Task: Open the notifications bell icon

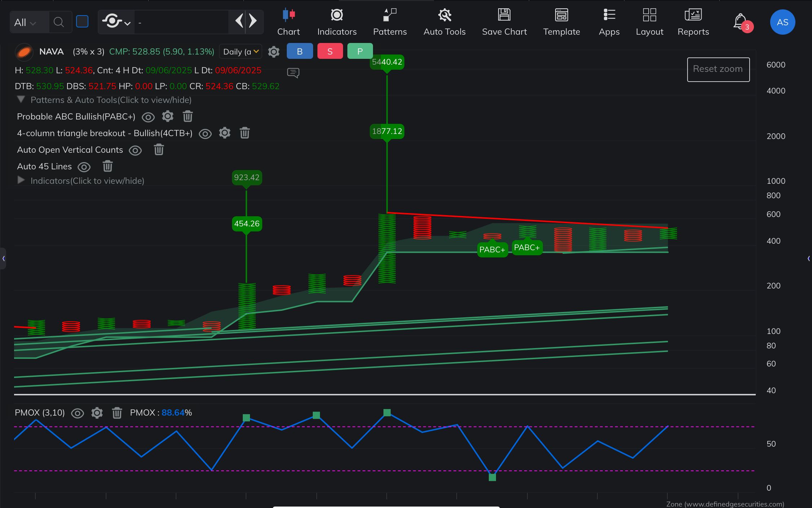Action: click(740, 22)
